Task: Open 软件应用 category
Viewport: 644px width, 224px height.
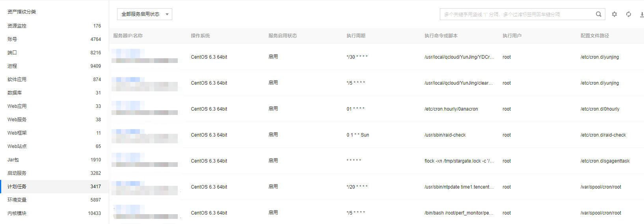Action: 17,80
